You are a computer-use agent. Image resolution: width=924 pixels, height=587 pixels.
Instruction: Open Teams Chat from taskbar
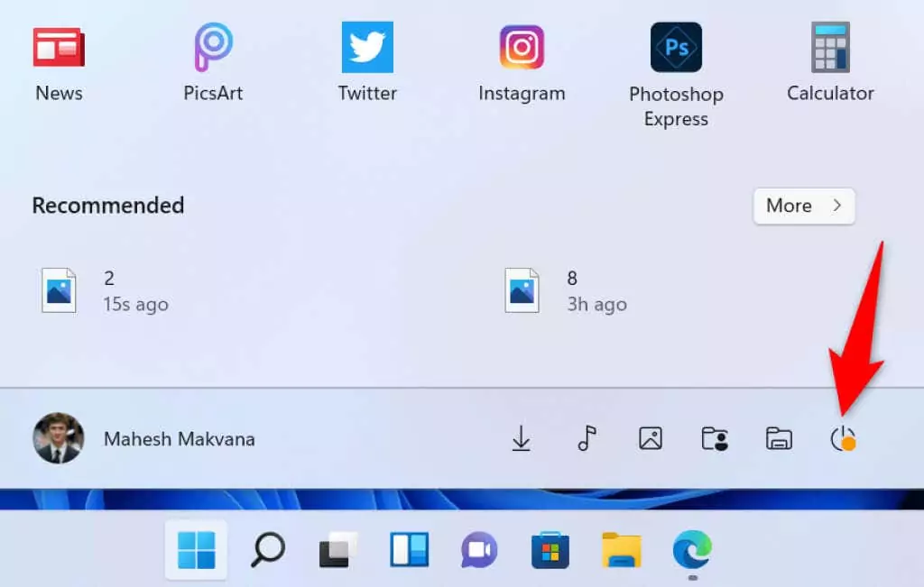click(479, 550)
